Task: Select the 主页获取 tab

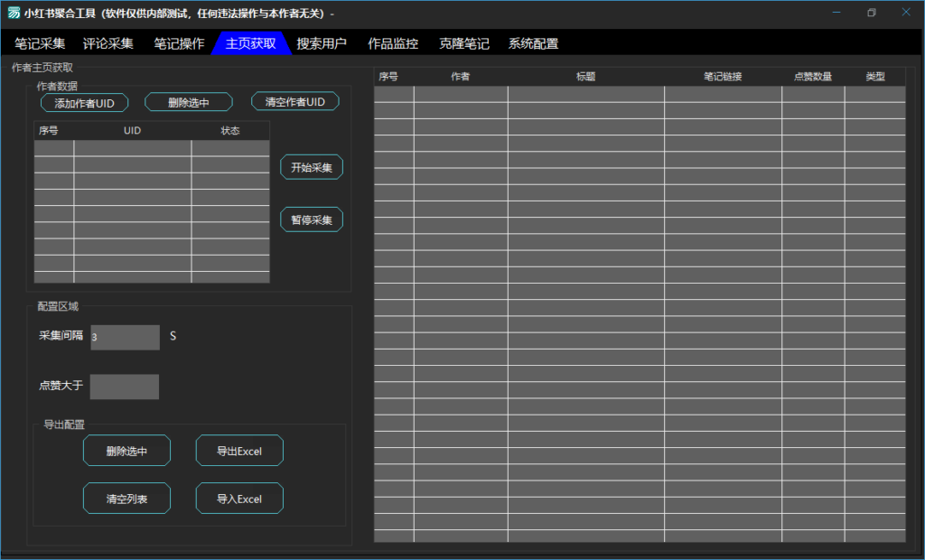Action: coord(251,43)
